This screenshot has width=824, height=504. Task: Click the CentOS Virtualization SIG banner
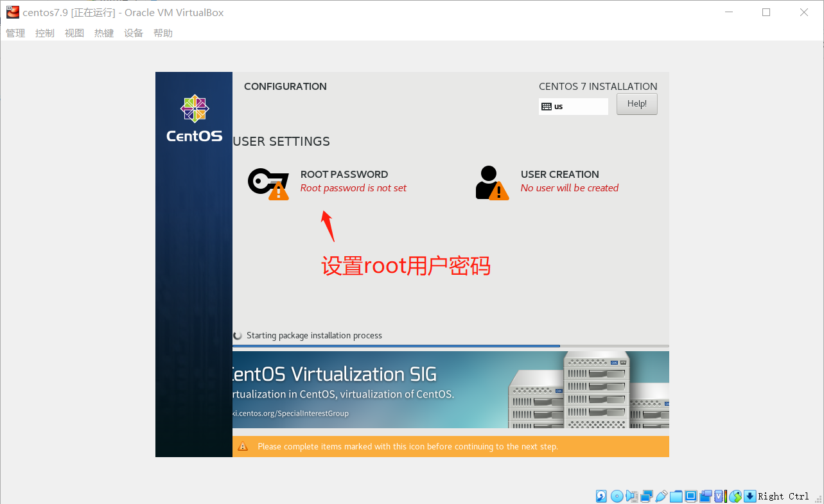pyautogui.click(x=451, y=390)
